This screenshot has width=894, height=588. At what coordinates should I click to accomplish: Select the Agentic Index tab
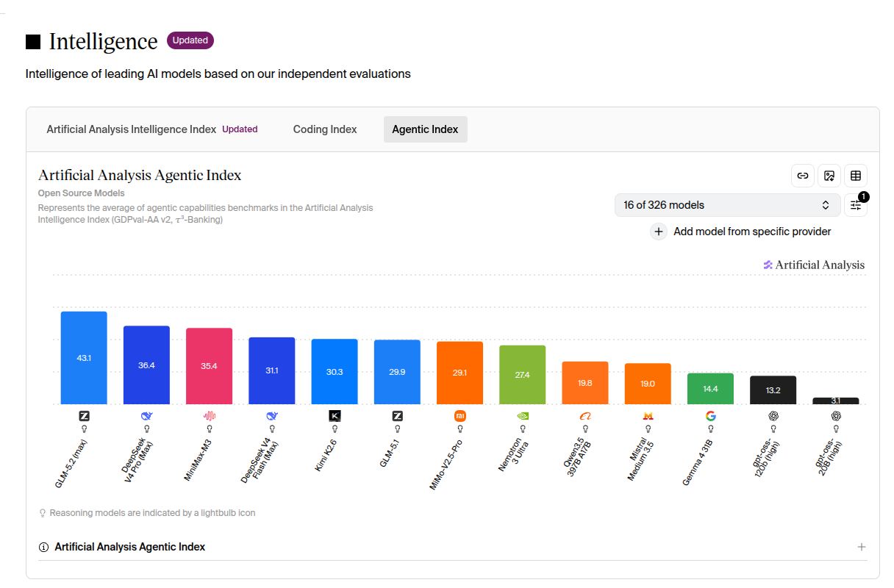[x=425, y=129]
